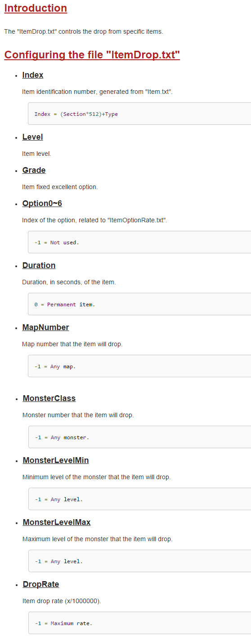Go to the MonsterClass heading
The width and height of the screenshot is (251, 644).
click(49, 398)
